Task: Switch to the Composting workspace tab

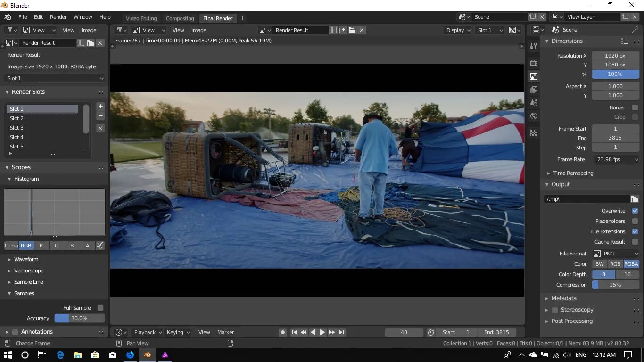Action: click(x=180, y=18)
